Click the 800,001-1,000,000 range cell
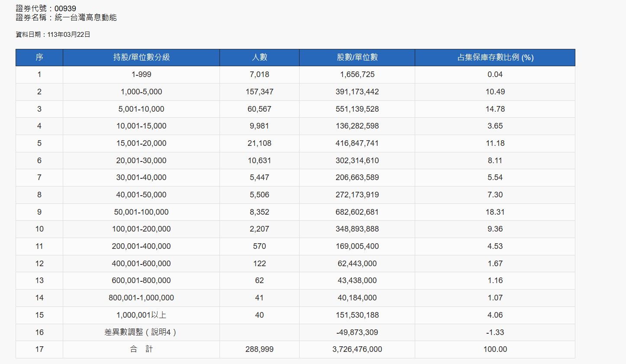The width and height of the screenshot is (626, 364). pos(142,298)
